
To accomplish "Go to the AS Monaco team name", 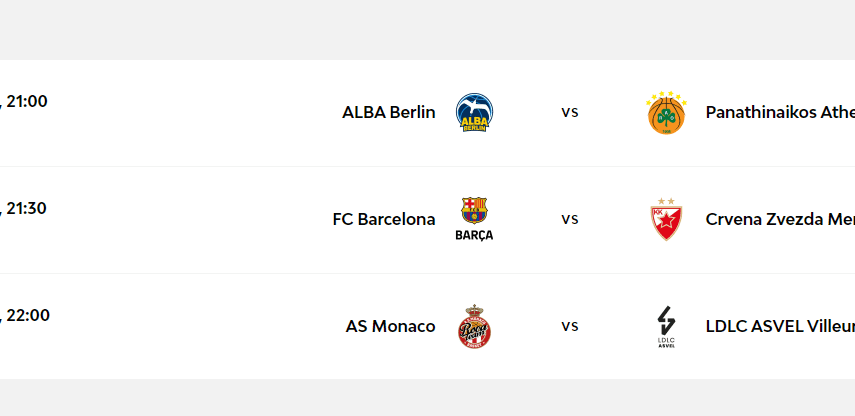I will tap(391, 326).
